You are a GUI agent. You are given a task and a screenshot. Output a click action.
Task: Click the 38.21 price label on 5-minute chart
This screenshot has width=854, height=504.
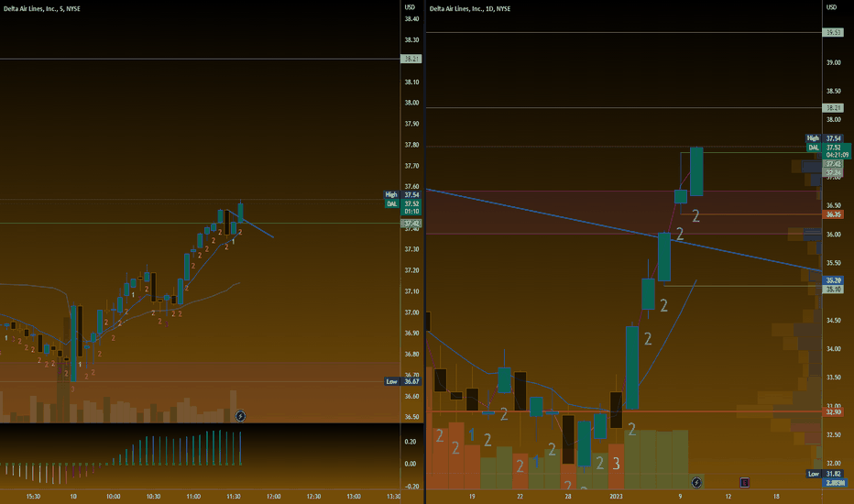pos(411,59)
